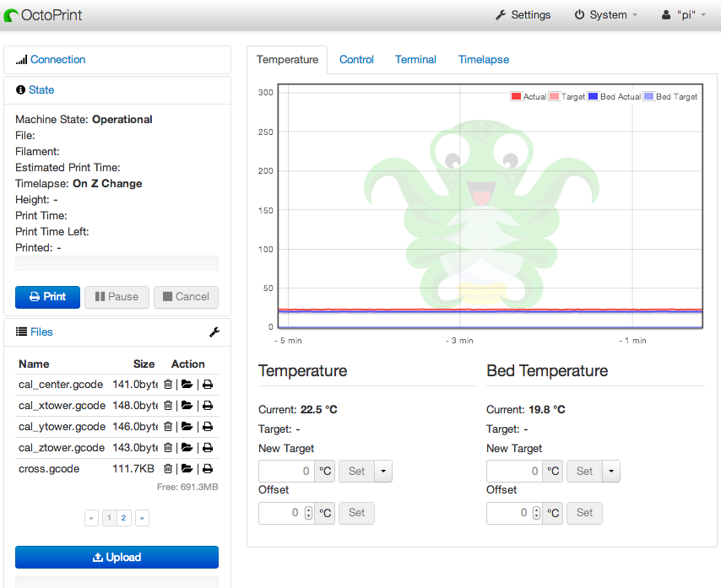Image resolution: width=721 pixels, height=588 pixels.
Task: Select the cal_ztower.gcode file name
Action: (x=62, y=448)
